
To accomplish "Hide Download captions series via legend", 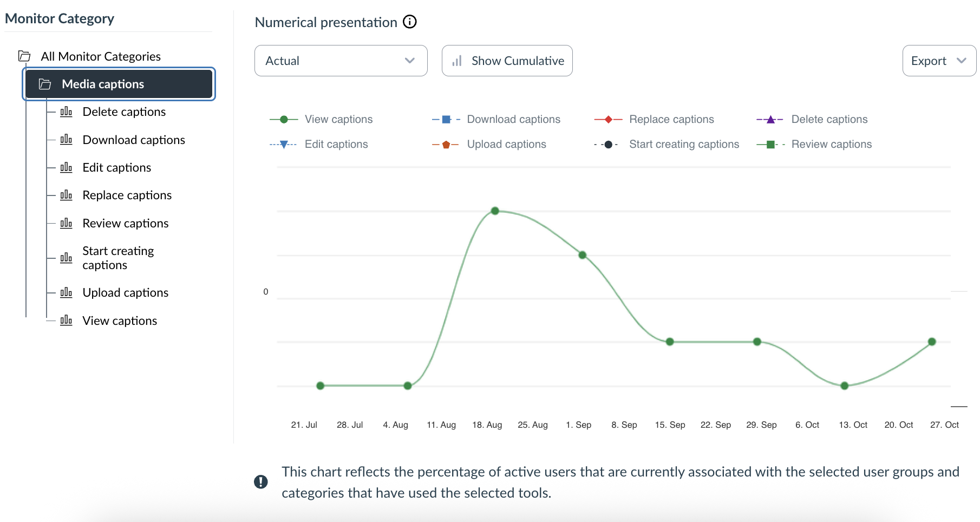I will tap(513, 119).
